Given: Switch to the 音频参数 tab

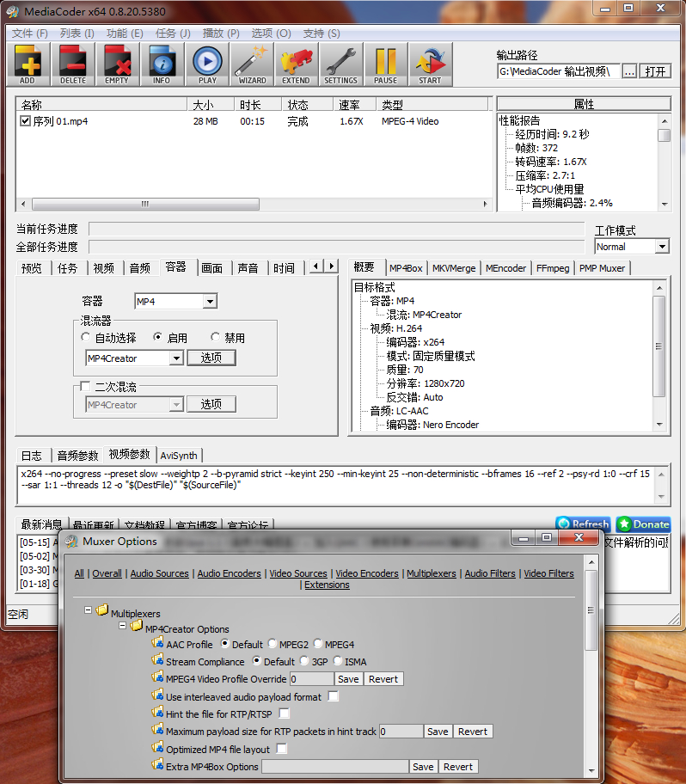Looking at the screenshot, I should (77, 456).
